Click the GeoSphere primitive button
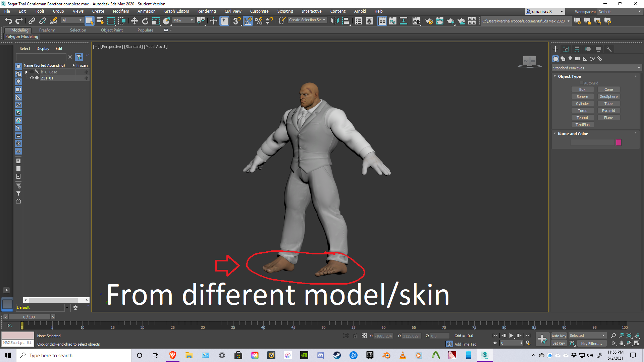Image resolution: width=644 pixels, height=362 pixels. point(609,97)
